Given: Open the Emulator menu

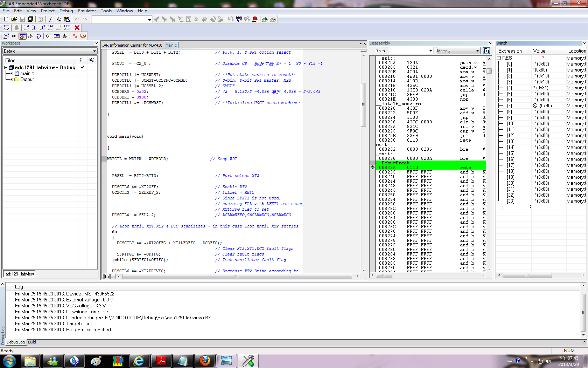Looking at the screenshot, I should click(87, 11).
